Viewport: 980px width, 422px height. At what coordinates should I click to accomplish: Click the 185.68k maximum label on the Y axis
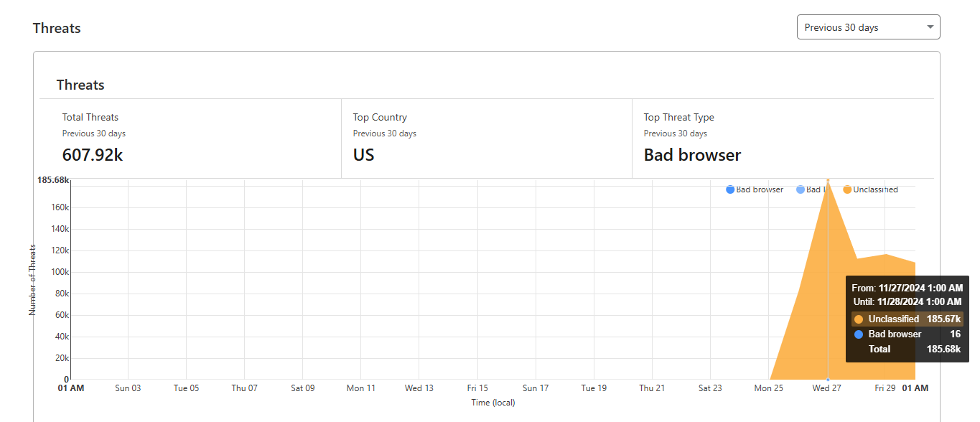[53, 180]
